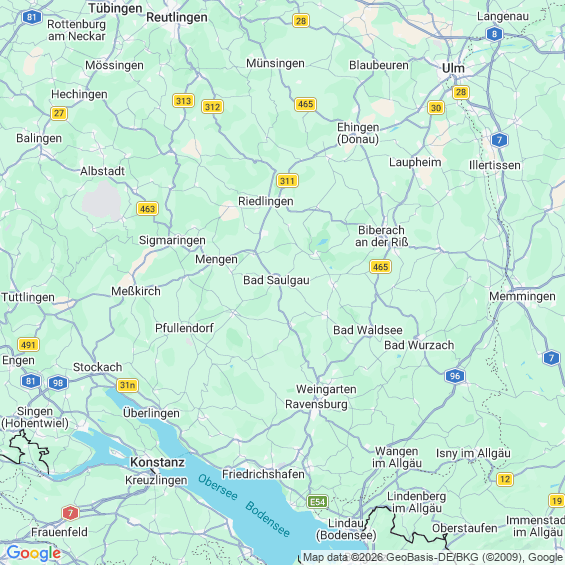This screenshot has width=565, height=565.
Task: Click the A 8 shield near Langenau
Action: click(494, 34)
